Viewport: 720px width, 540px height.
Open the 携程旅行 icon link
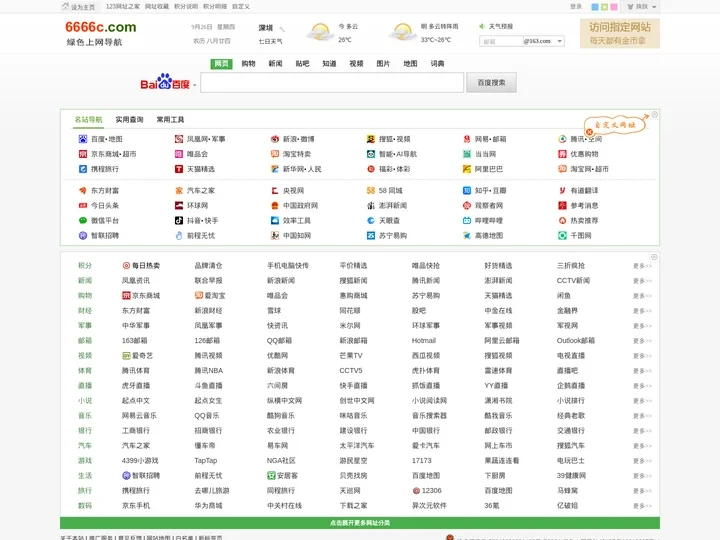(83, 169)
